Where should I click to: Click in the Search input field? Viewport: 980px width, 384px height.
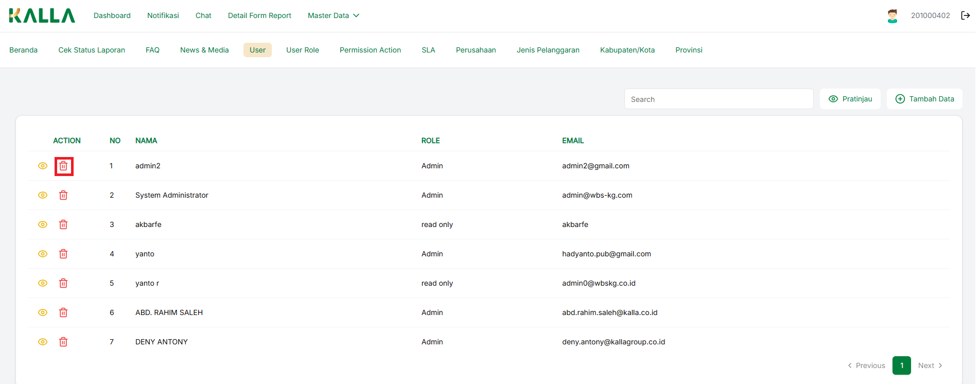tap(719, 99)
